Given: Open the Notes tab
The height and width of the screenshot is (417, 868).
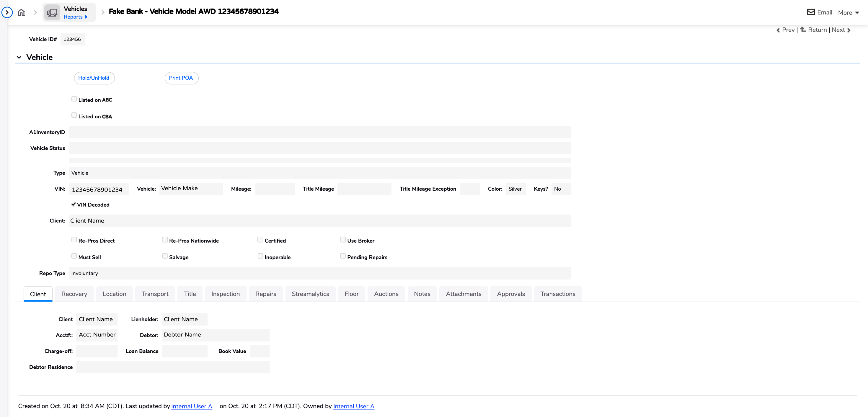Looking at the screenshot, I should pyautogui.click(x=422, y=294).
